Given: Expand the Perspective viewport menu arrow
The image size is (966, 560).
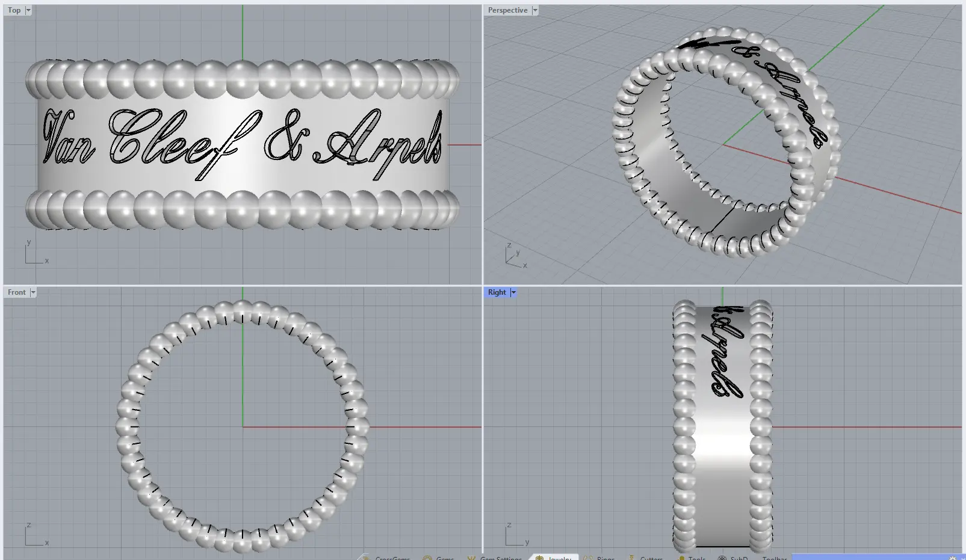Looking at the screenshot, I should 534,10.
